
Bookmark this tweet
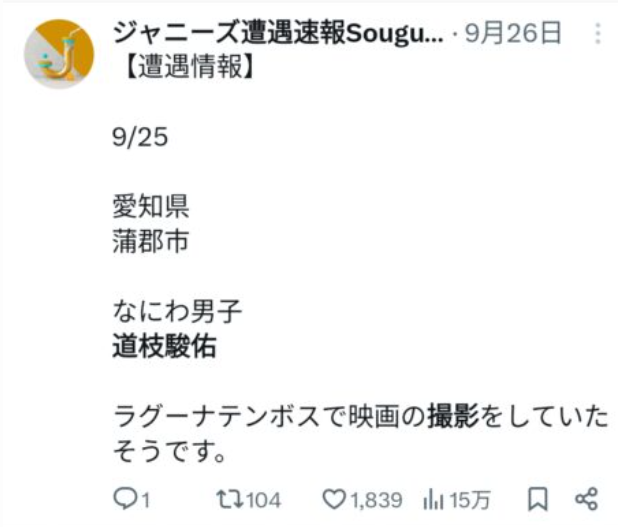[x=537, y=498]
